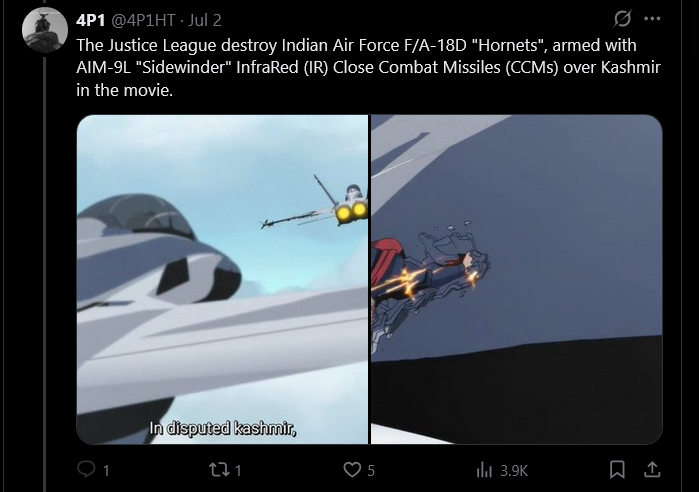Click the 3.9K views count
Image resolution: width=699 pixels, height=492 pixels.
[514, 471]
